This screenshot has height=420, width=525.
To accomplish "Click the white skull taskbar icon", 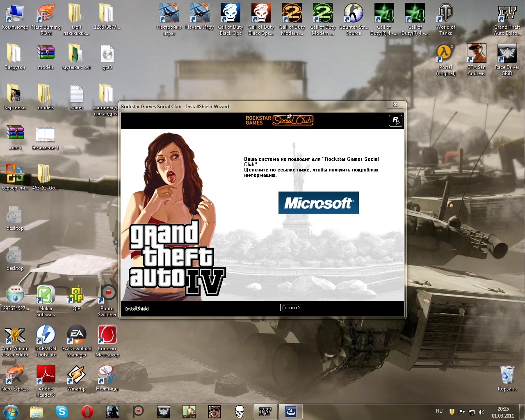I will click(240, 411).
